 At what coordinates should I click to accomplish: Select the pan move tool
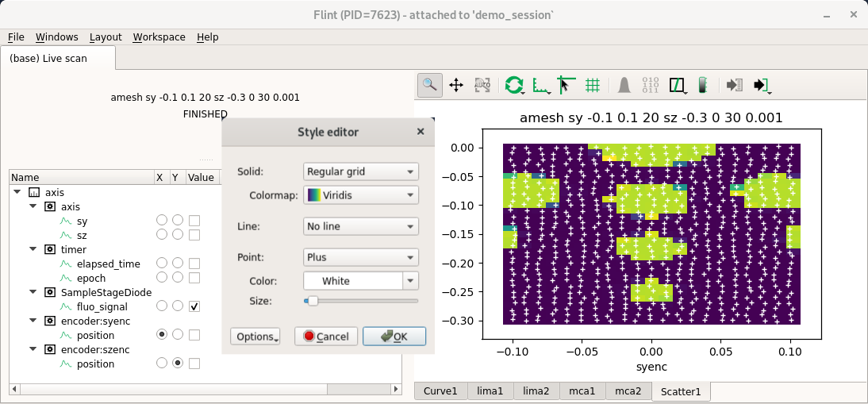456,85
